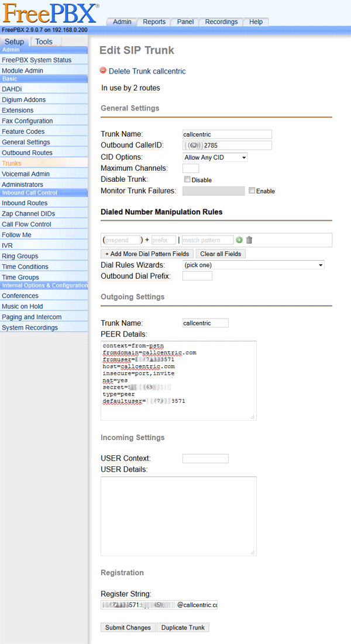Click the FreePBX logo

pos(50,13)
